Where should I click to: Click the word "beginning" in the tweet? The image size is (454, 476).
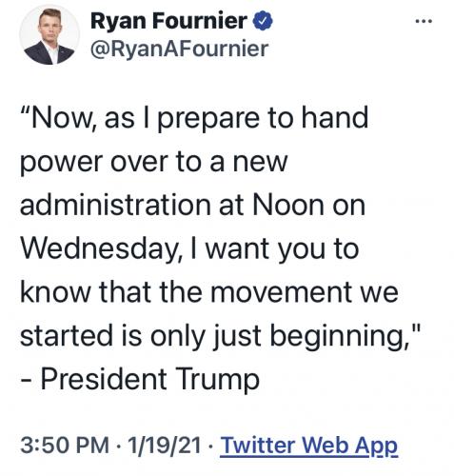(339, 336)
